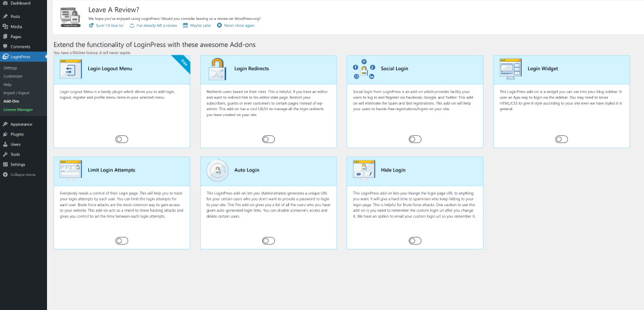Click the Social Login networks icon
The width and height of the screenshot is (644, 310).
tap(364, 70)
